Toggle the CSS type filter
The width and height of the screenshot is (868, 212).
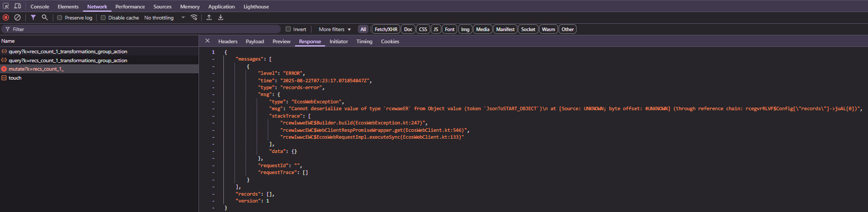423,30
